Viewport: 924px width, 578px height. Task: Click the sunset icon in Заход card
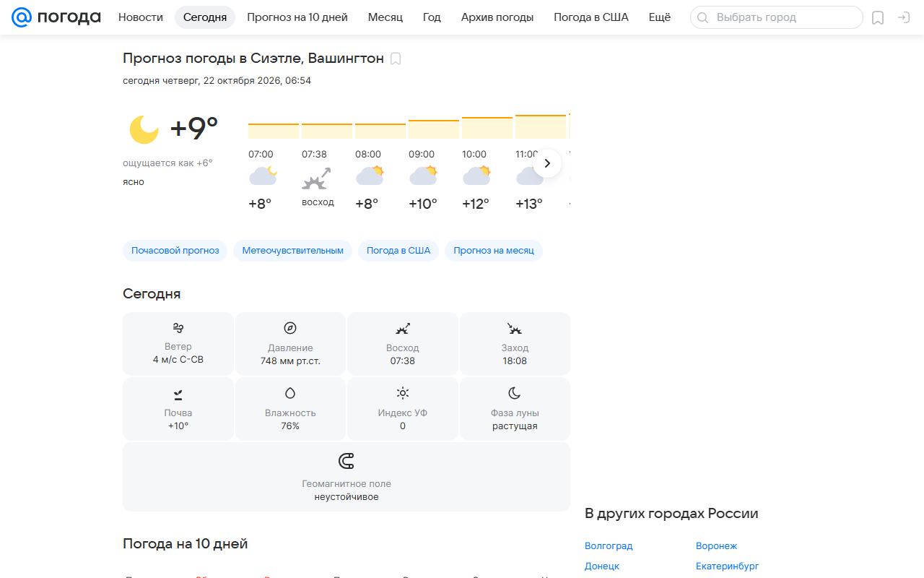pos(515,329)
